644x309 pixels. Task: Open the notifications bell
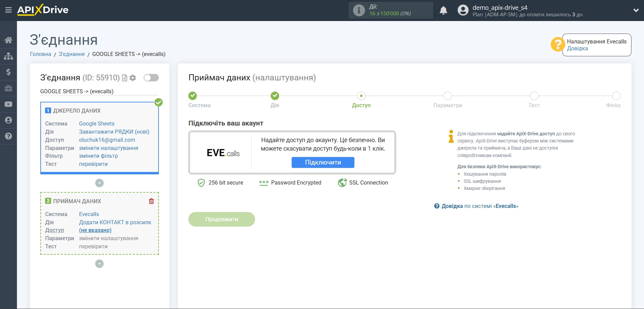tap(443, 11)
